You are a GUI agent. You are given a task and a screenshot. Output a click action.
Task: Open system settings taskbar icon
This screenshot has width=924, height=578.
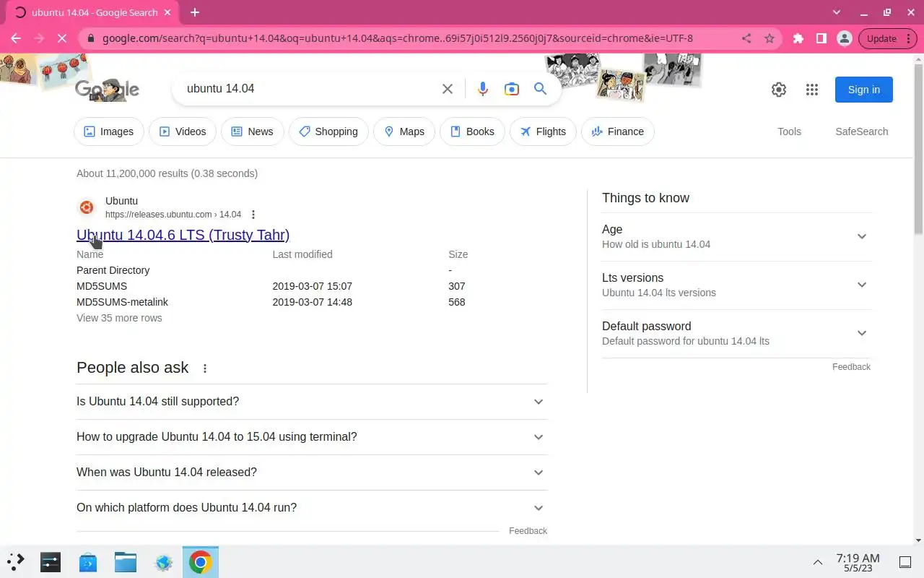51,561
